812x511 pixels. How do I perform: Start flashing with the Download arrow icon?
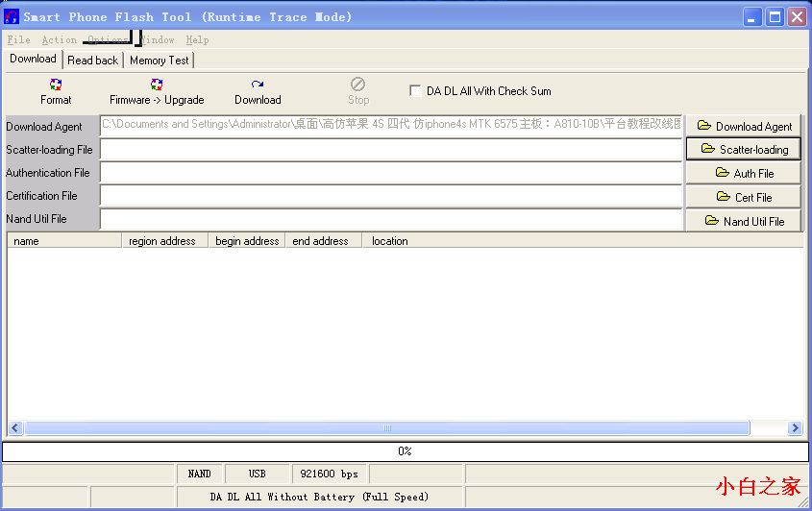click(258, 85)
